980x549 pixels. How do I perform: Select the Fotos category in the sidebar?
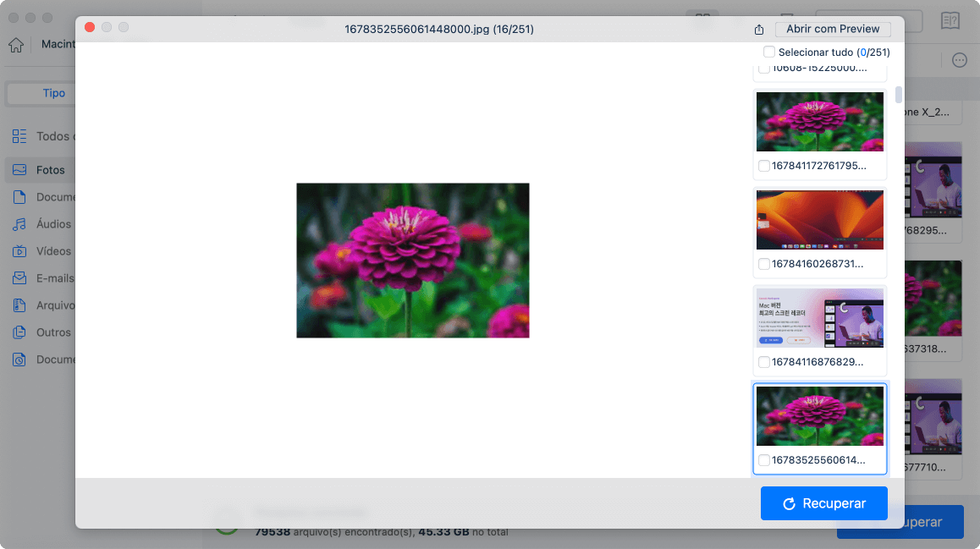pos(40,170)
